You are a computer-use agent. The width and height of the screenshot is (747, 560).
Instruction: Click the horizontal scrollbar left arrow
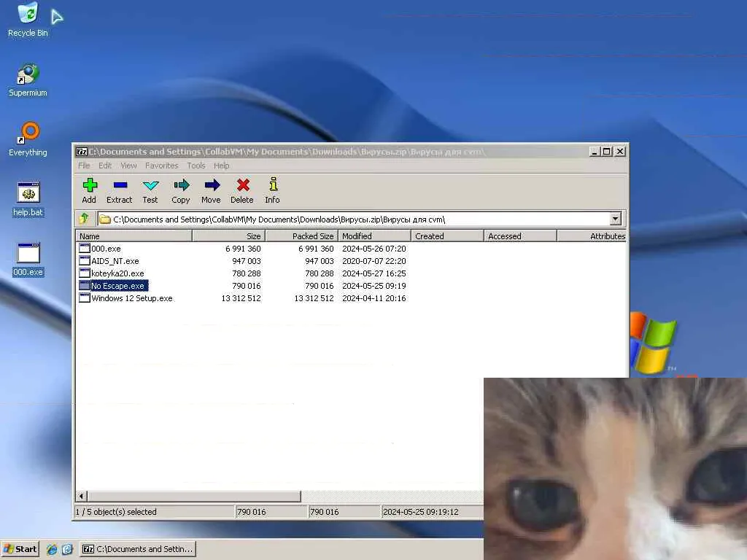pyautogui.click(x=82, y=496)
